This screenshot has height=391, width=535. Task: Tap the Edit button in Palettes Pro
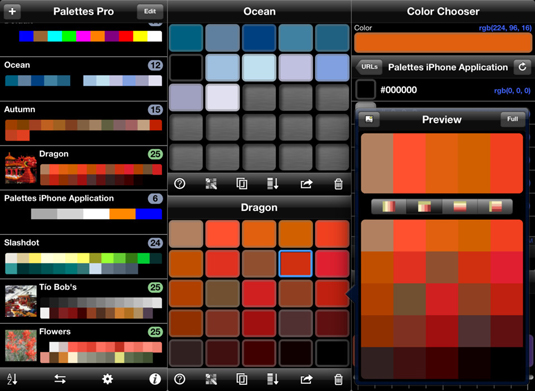pos(150,12)
